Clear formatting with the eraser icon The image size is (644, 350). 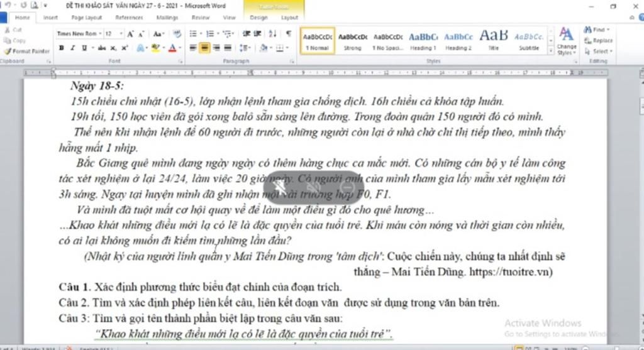tap(177, 34)
